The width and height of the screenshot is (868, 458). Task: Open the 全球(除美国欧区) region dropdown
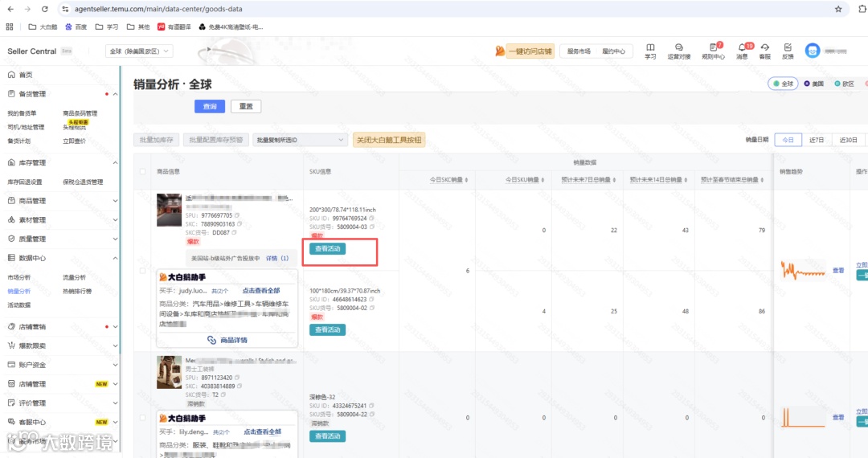(x=139, y=51)
